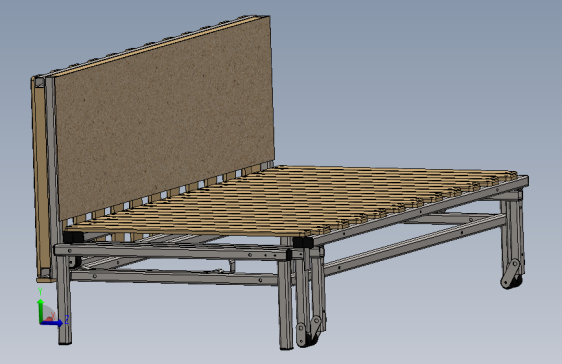Select the metal leg beside the axis triad
Screen dimensions: 562x364
tap(64, 299)
